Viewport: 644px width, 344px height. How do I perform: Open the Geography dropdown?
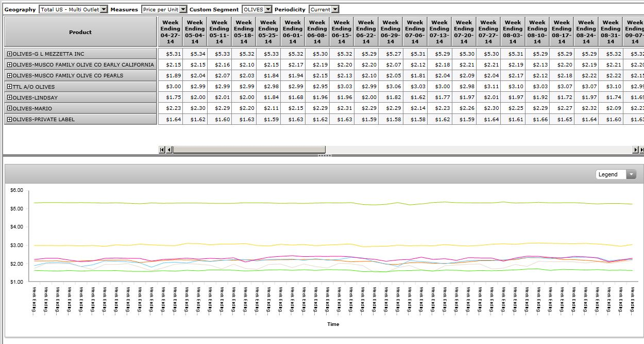(104, 9)
